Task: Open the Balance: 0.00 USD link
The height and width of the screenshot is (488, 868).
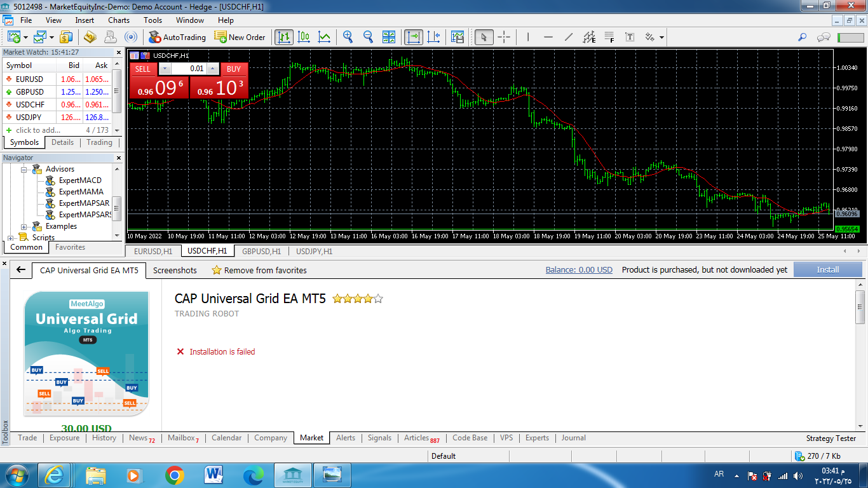Action: [x=579, y=270]
